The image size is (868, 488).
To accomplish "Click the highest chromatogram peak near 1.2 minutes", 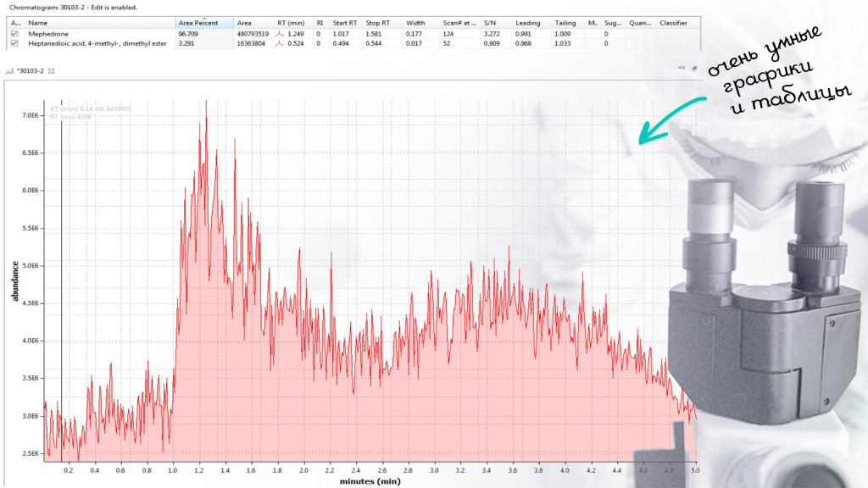I will [x=206, y=103].
